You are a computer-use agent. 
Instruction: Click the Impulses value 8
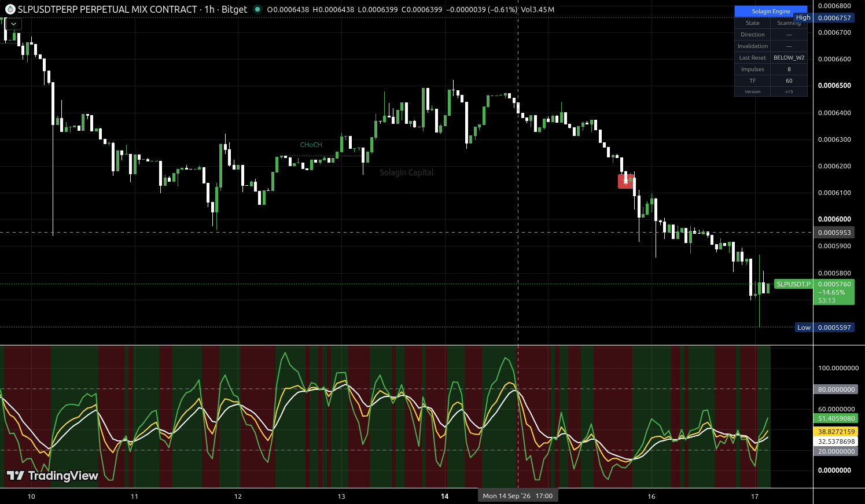coord(789,69)
